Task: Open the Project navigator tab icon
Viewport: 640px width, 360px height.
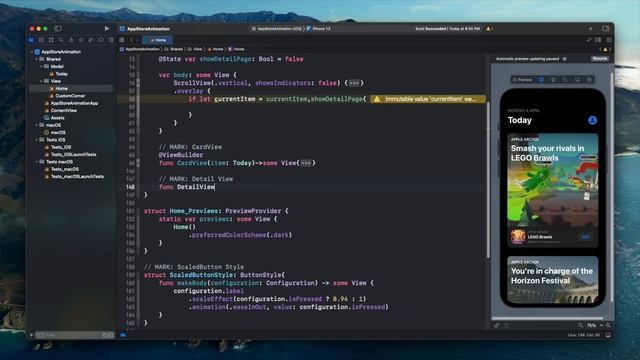Action: click(x=31, y=40)
